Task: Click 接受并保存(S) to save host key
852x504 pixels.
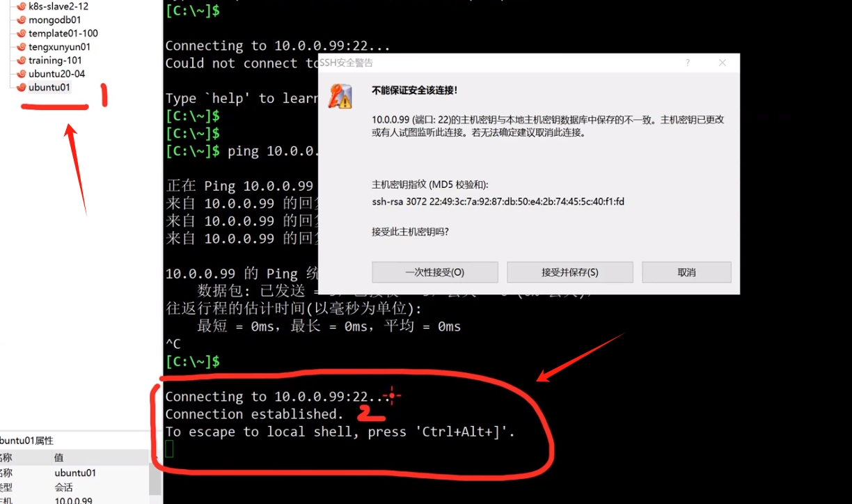Action: click(x=570, y=272)
